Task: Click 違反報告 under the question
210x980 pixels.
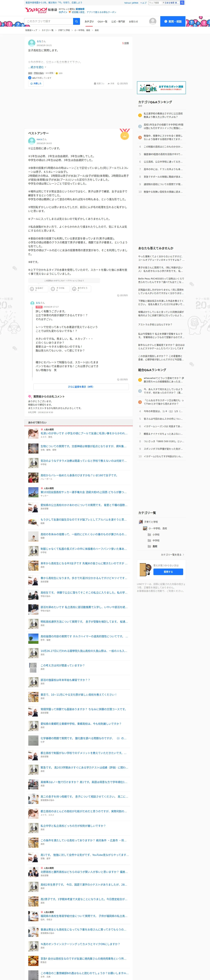Action: tap(123, 83)
